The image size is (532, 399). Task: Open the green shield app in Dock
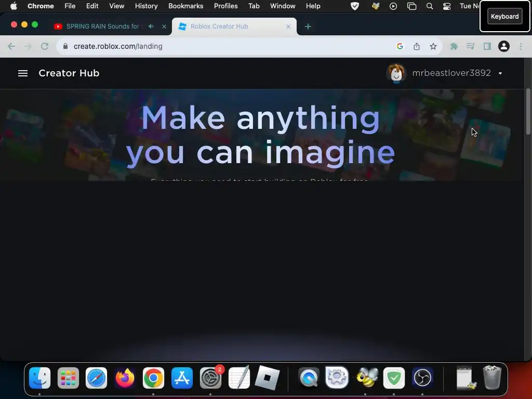click(x=394, y=378)
